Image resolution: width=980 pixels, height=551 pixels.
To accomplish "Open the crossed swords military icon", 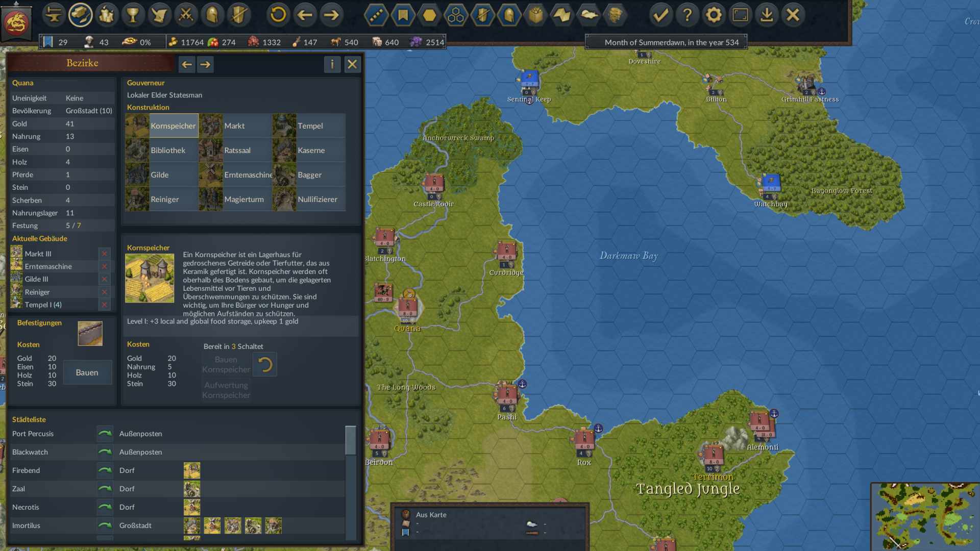I will pyautogui.click(x=186, y=15).
